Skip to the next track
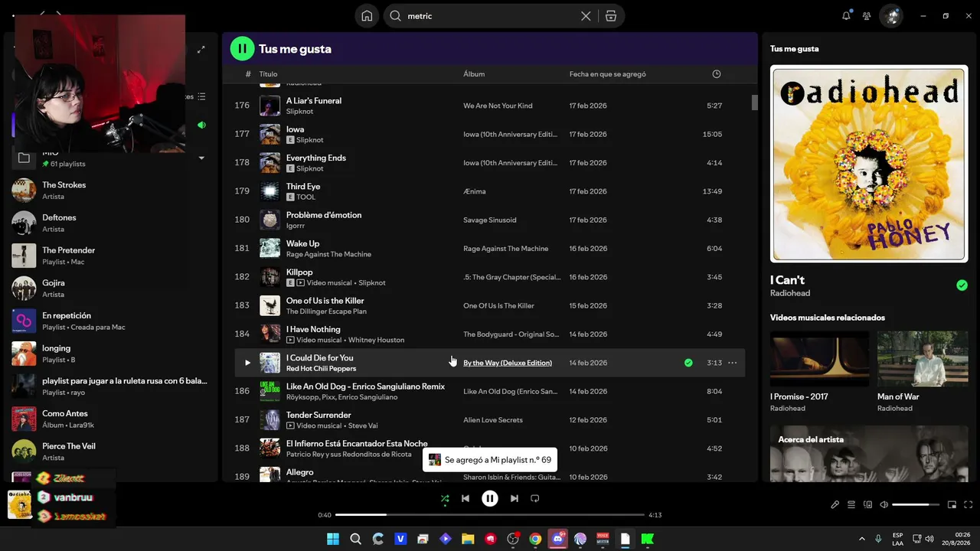The image size is (980, 551). click(x=514, y=498)
